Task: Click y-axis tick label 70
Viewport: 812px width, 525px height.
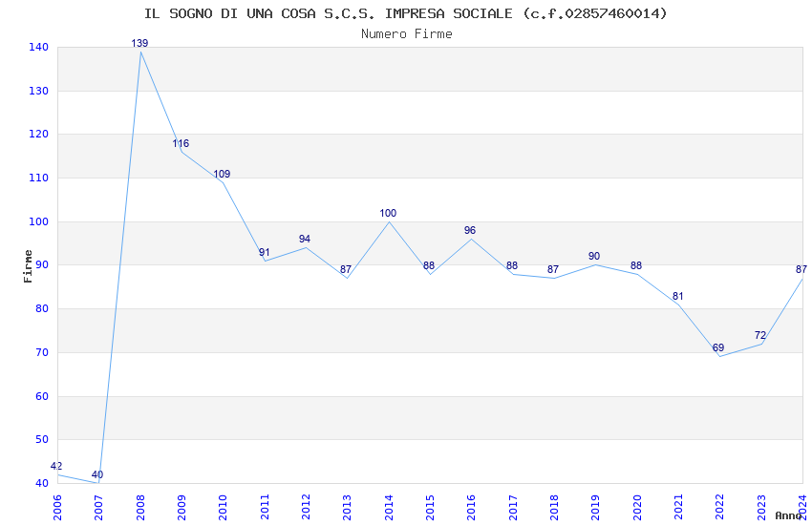Action: pos(42,353)
